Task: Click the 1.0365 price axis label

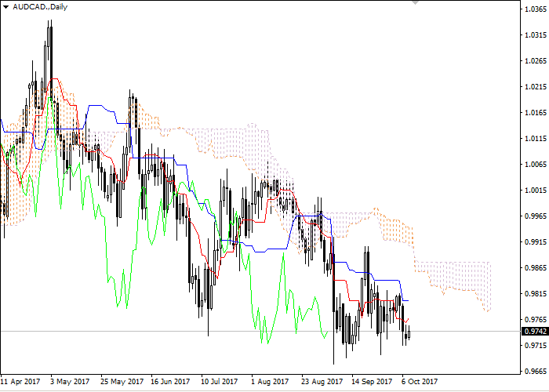Action: click(536, 9)
